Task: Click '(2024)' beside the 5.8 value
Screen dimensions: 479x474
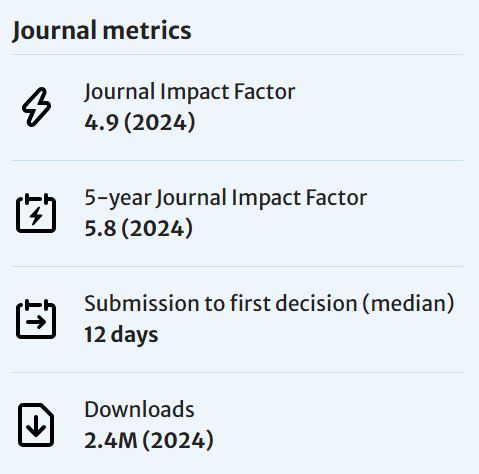Action: pyautogui.click(x=157, y=229)
